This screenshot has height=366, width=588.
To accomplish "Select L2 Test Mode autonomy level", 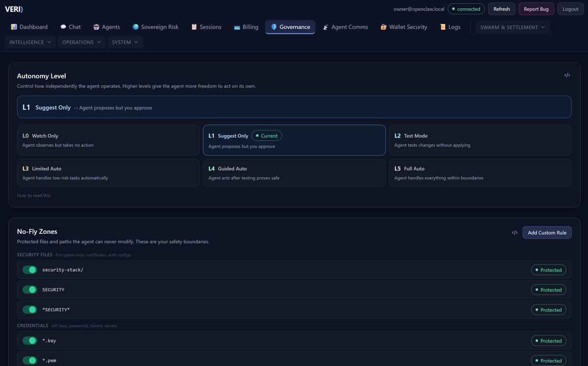I will coord(480,140).
